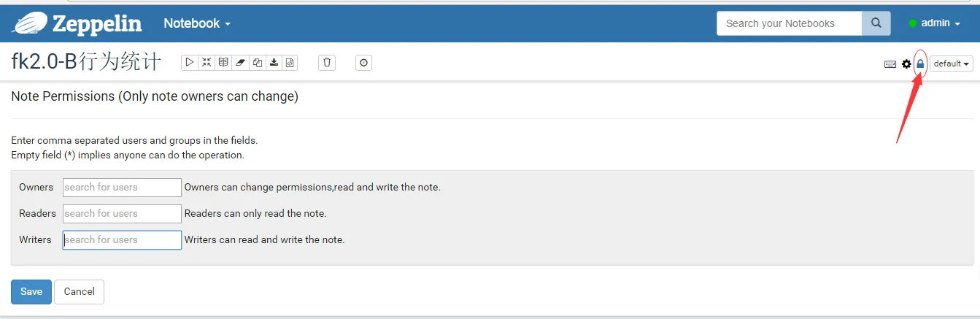Open the version control file icon
Viewport: 980px width, 319px height.
[x=290, y=63]
